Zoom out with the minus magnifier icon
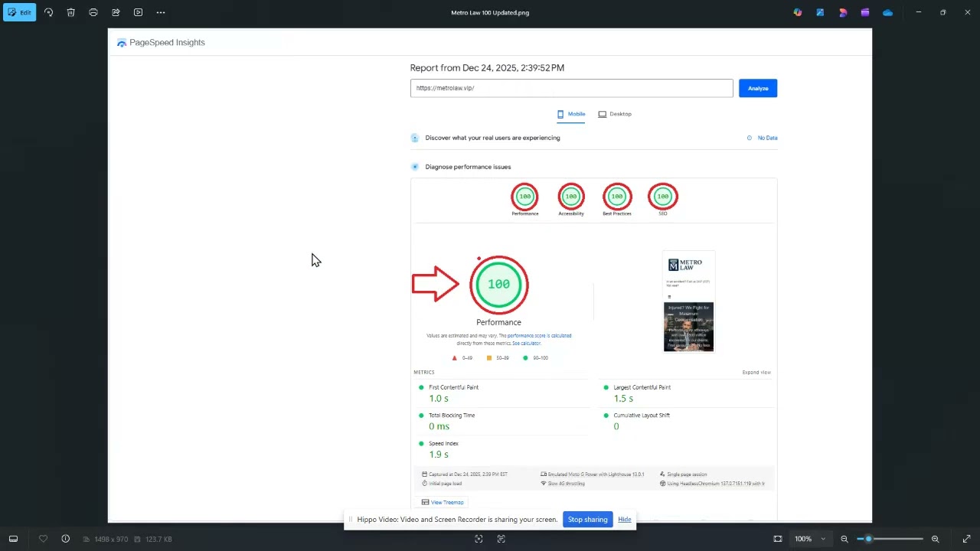980x551 pixels. pos(844,539)
